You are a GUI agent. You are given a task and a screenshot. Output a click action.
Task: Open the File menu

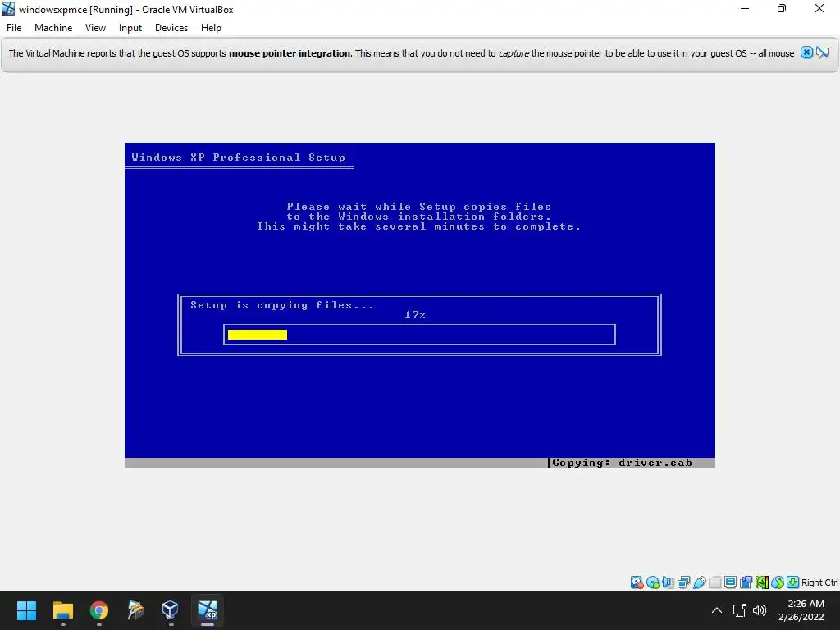click(14, 28)
